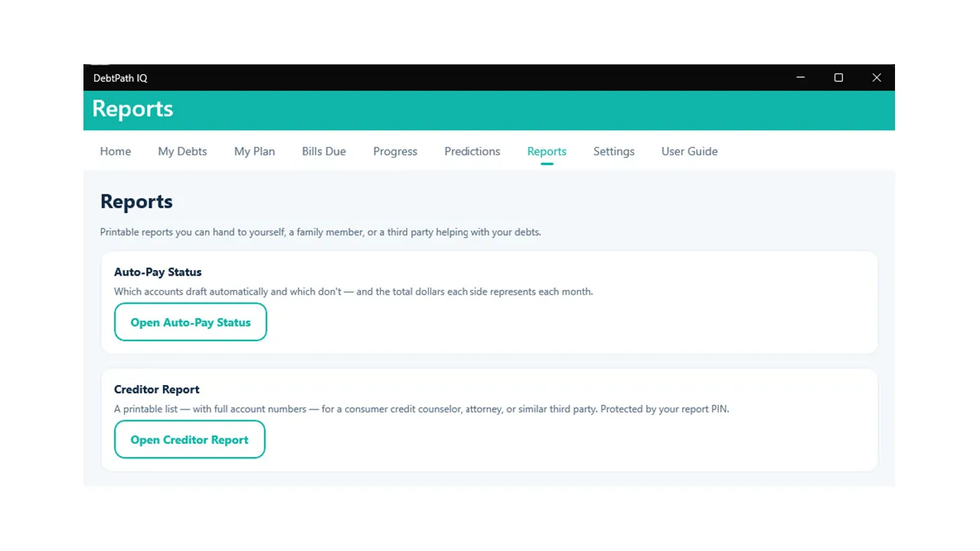Image resolution: width=980 pixels, height=551 pixels.
Task: Select the Bills Due tab
Action: click(324, 152)
